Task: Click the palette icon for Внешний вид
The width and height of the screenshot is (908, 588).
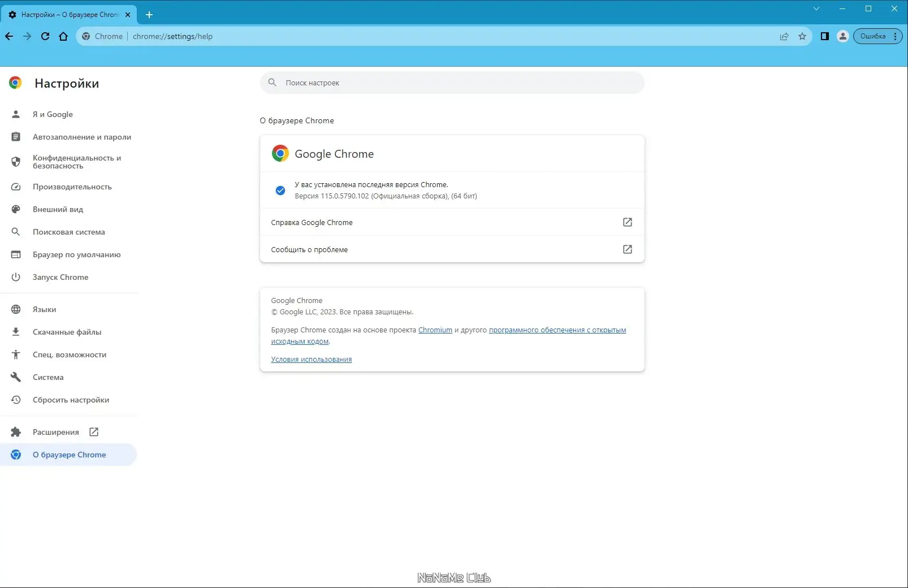Action: click(x=16, y=209)
